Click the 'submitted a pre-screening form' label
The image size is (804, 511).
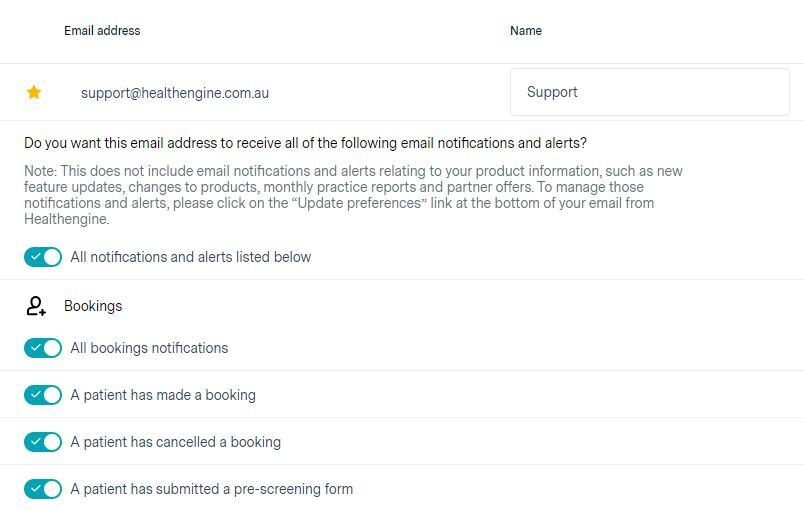coord(211,489)
